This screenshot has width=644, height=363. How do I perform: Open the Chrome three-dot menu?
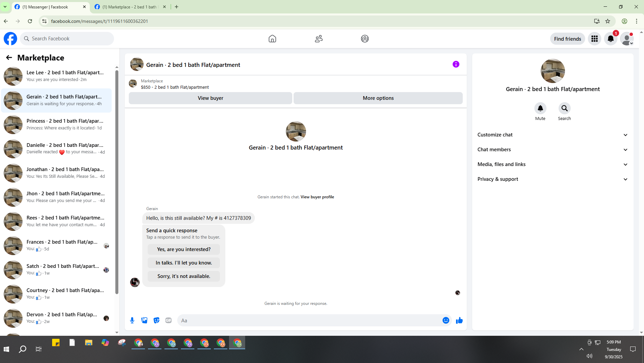coord(637,21)
